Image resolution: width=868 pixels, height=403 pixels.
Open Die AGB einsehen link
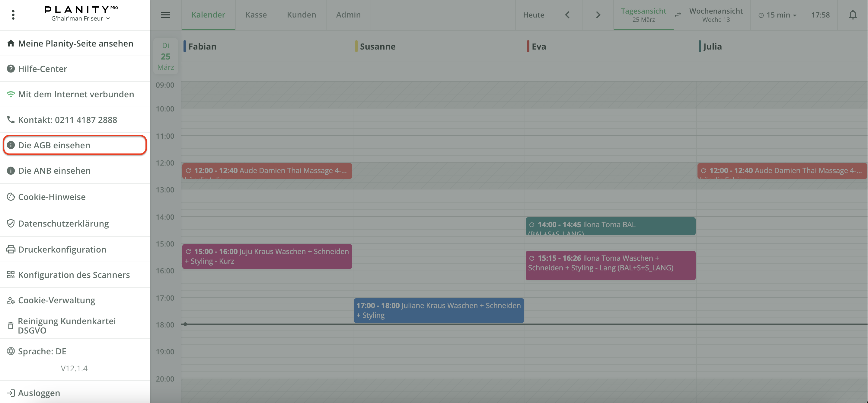click(54, 145)
